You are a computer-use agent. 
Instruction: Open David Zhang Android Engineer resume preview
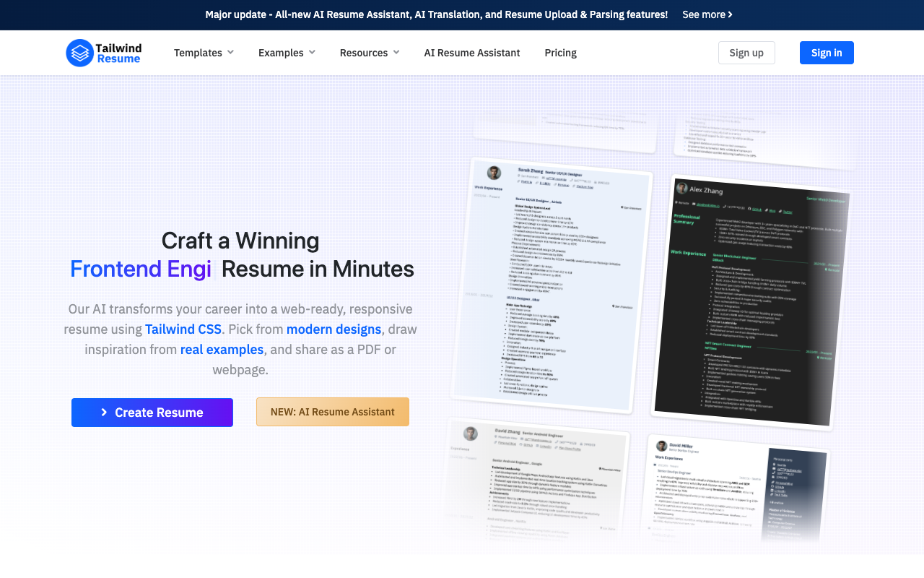pos(536,478)
